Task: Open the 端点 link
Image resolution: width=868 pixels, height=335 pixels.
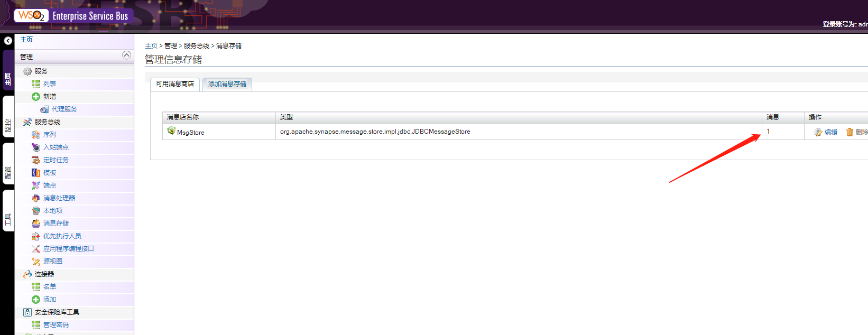Action: [x=50, y=185]
